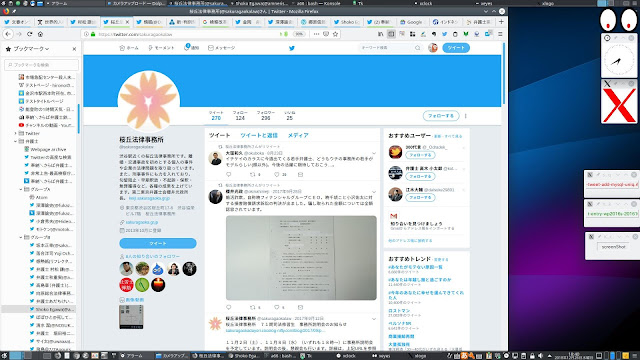640x360 pixels.
Task: Select the ツイート timeline tab
Action: (x=220, y=135)
